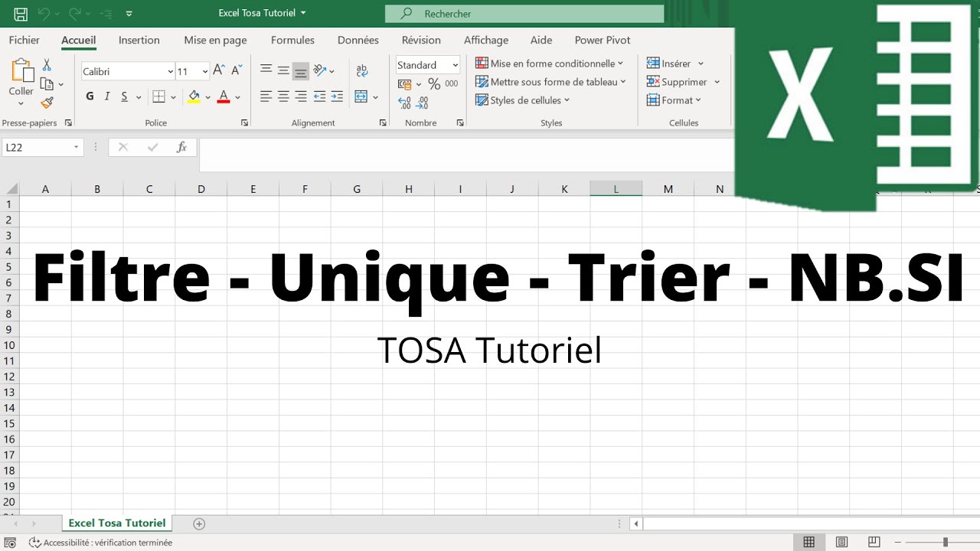The width and height of the screenshot is (980, 551).
Task: Click the Copy icon
Action: pyautogui.click(x=47, y=83)
